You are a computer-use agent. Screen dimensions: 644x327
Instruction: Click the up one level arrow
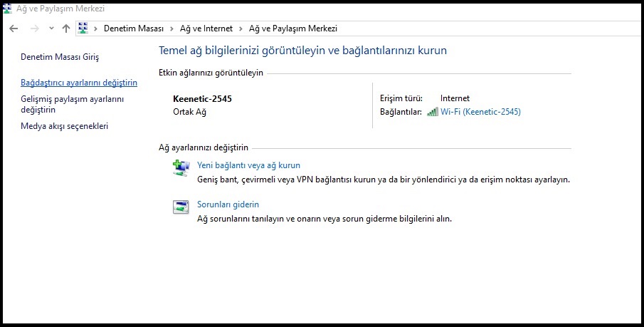pyautogui.click(x=66, y=28)
